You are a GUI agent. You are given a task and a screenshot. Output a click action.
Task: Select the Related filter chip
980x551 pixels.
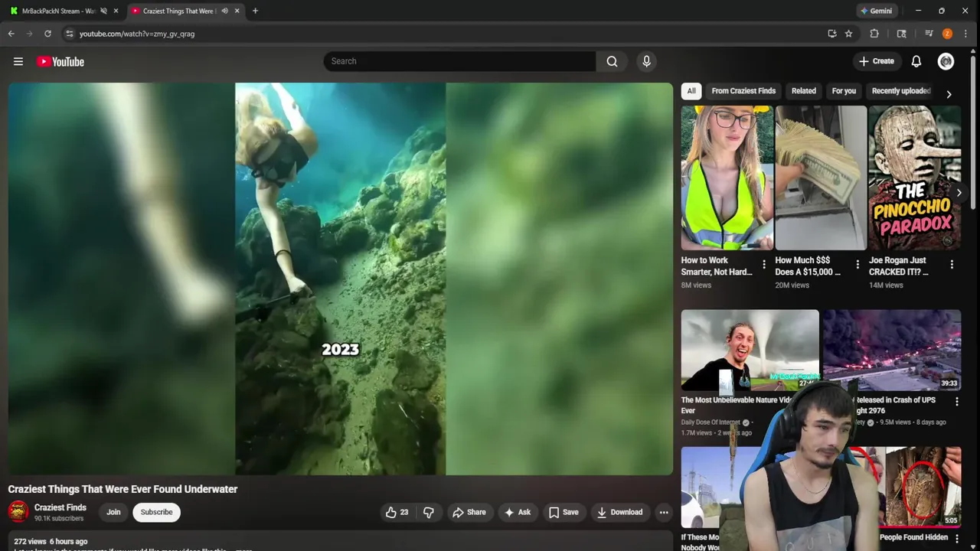pos(803,91)
